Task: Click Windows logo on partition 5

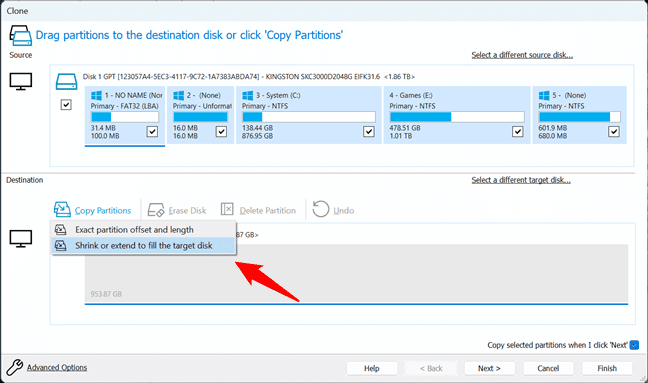Action: point(544,95)
